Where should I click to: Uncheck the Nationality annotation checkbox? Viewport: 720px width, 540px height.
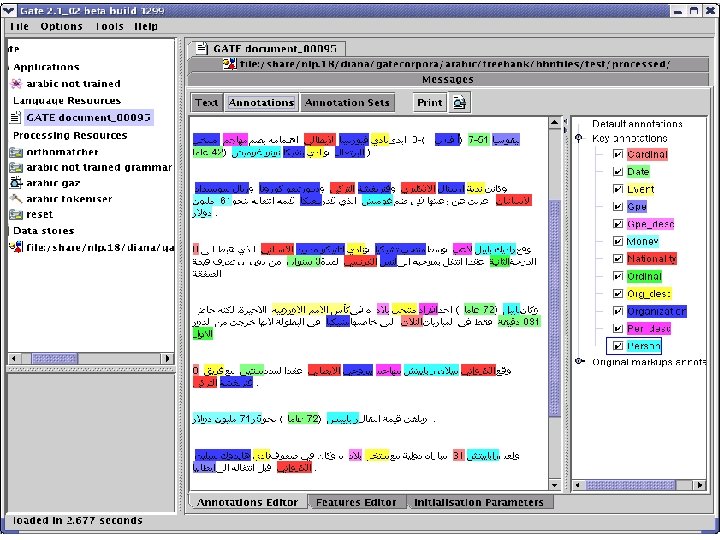pyautogui.click(x=618, y=259)
